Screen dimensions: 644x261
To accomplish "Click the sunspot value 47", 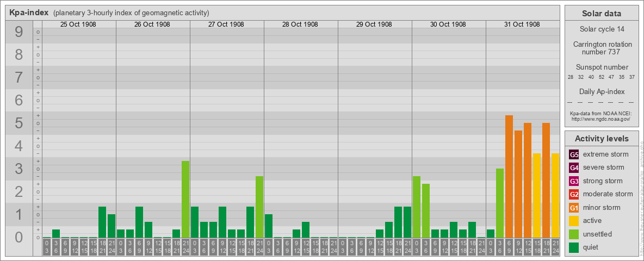I will [x=611, y=77].
